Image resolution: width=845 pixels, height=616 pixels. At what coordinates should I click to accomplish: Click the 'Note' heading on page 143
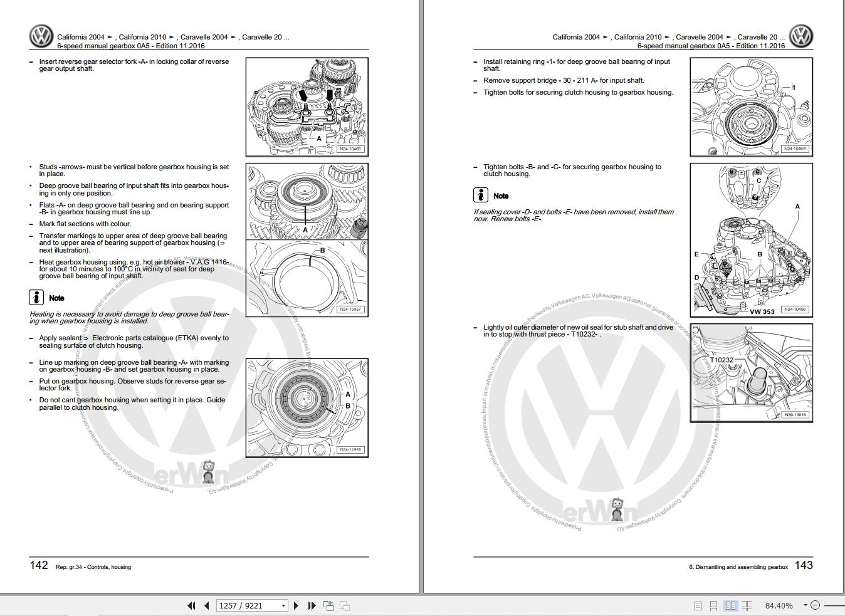coord(501,196)
